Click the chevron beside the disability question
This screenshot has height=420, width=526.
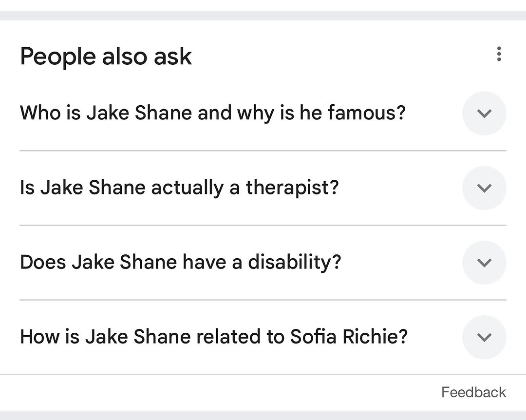coord(484,263)
